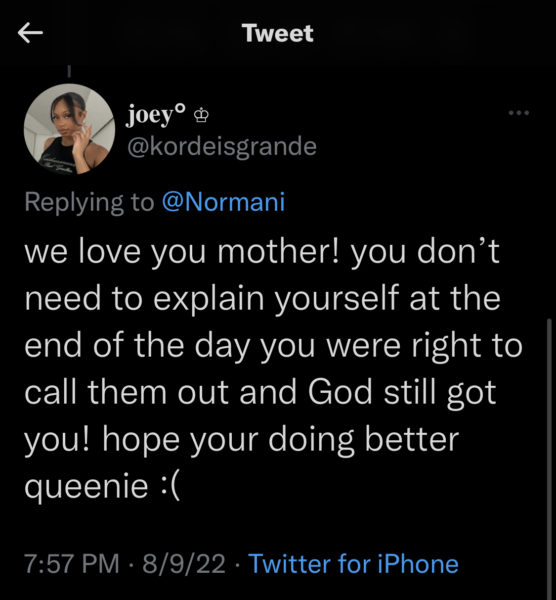Viewport: 556px width, 600px height.
Task: Click the crown symbol beside joey's name
Action: click(201, 115)
